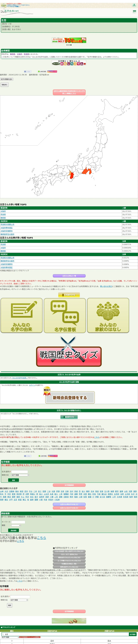Click the 名字検索 button in footer bar
The width and height of the screenshot is (138, 644).
click(133, 634)
